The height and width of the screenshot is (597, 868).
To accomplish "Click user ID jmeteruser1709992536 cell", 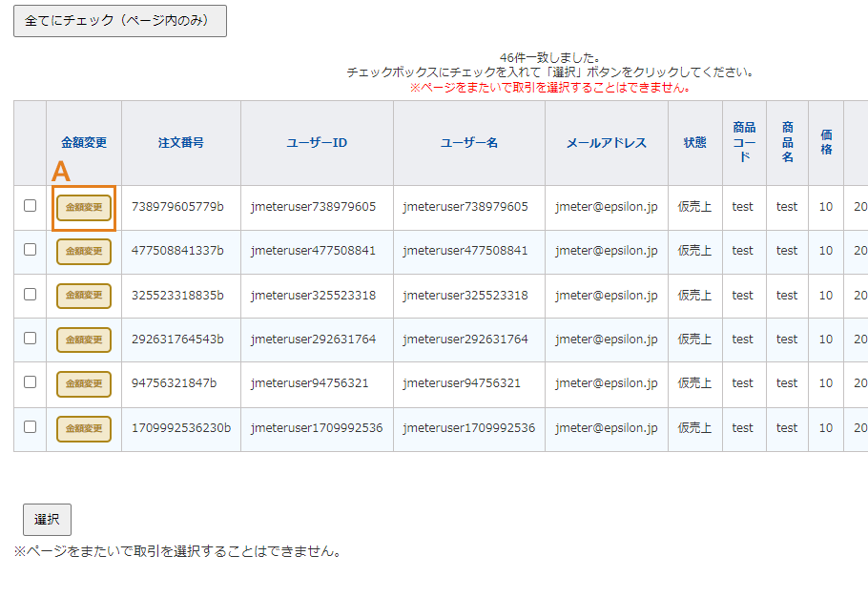I will [x=317, y=427].
